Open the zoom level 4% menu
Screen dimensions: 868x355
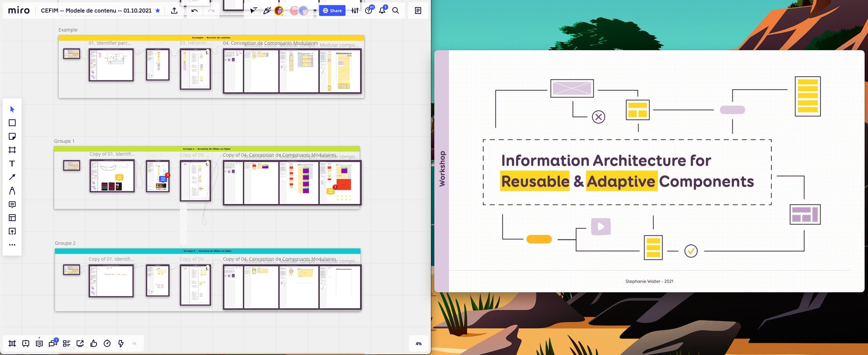point(418,343)
